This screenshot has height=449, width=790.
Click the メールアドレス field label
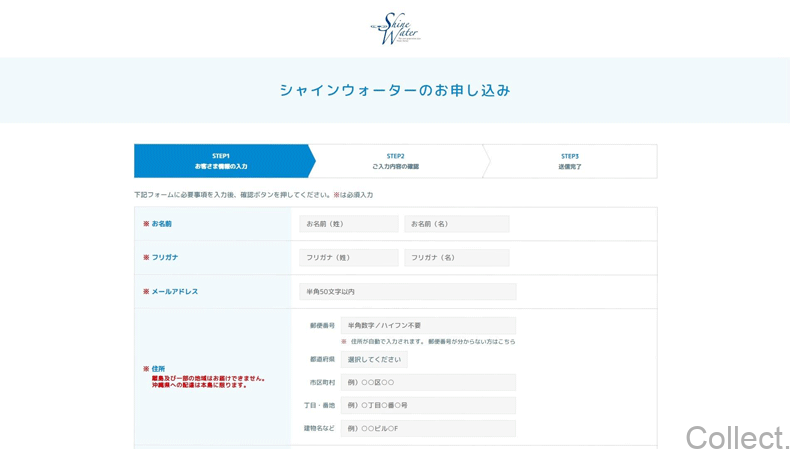click(174, 291)
